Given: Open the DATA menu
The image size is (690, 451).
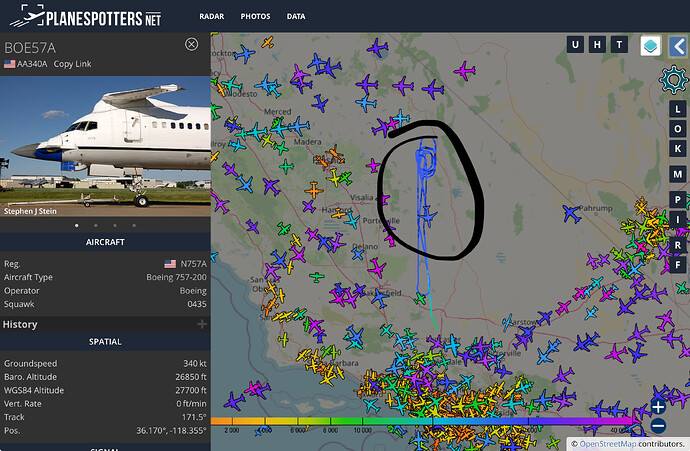Looking at the screenshot, I should coord(296,16).
